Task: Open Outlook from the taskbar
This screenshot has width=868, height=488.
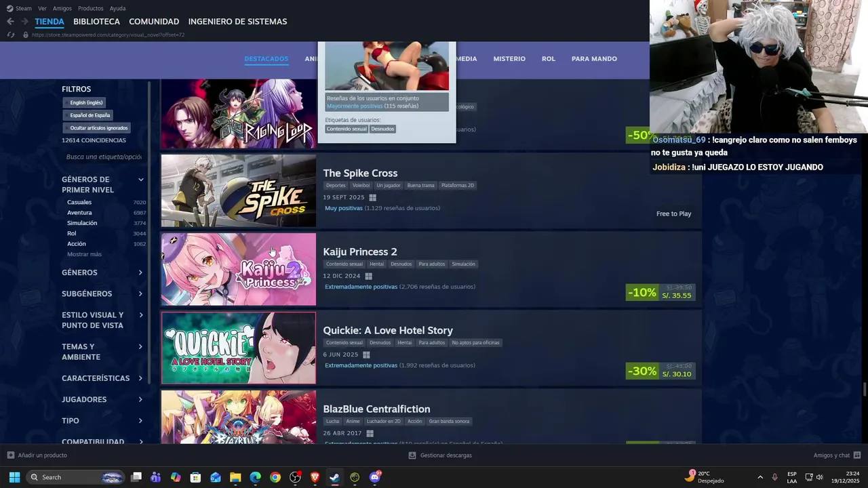Action: coord(216,477)
